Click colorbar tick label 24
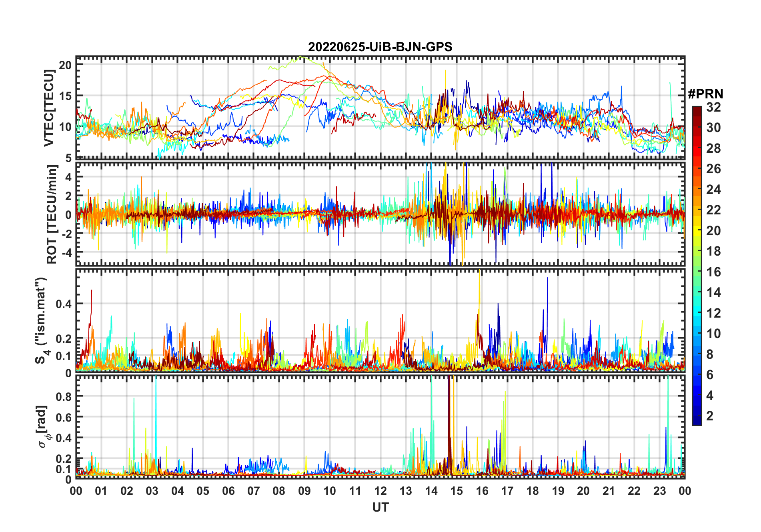Screen dimensions: 761x532 pos(713,190)
